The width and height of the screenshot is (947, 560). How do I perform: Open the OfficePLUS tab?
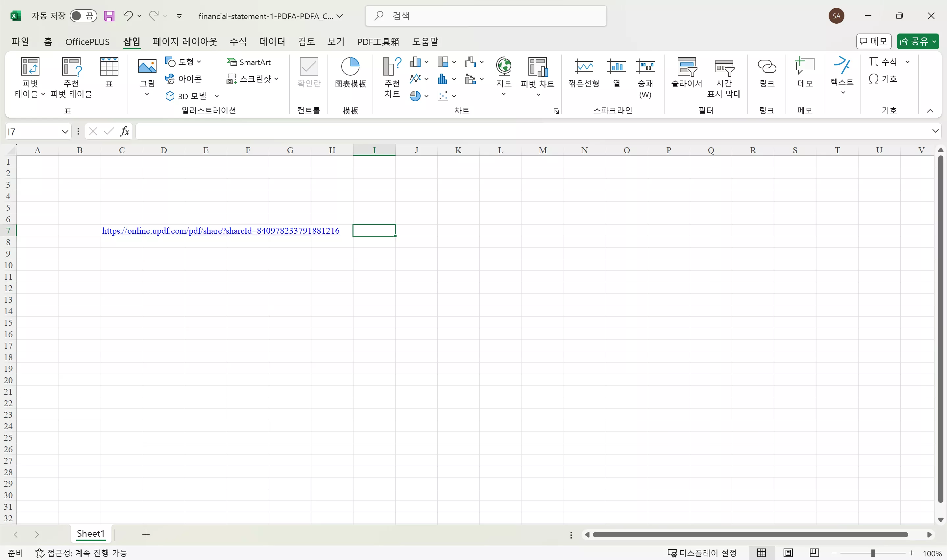[87, 41]
